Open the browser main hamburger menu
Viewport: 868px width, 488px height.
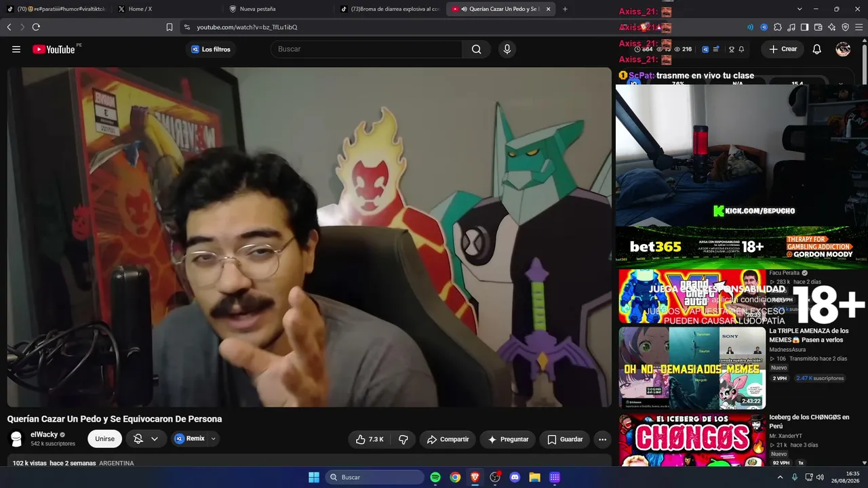(859, 27)
